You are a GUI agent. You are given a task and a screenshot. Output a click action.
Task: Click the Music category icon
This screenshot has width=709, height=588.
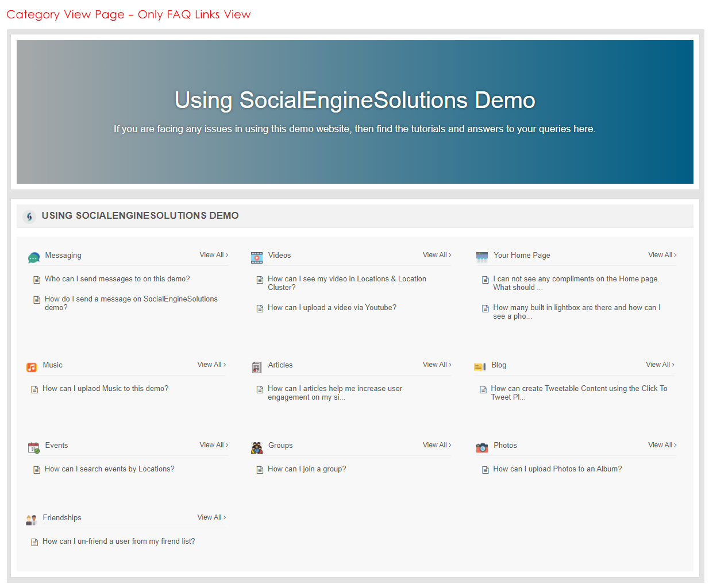(x=32, y=367)
